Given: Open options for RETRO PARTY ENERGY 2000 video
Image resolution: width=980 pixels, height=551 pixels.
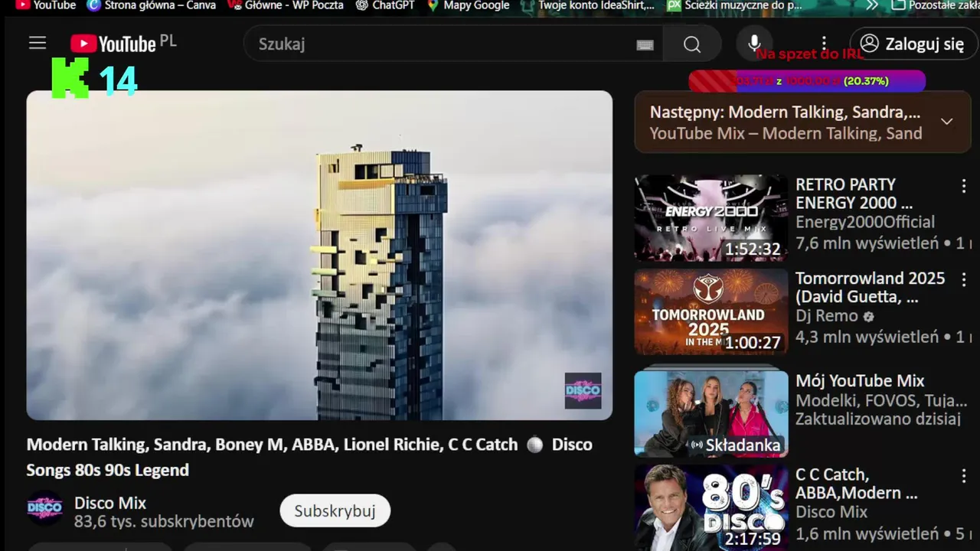Looking at the screenshot, I should tap(963, 186).
